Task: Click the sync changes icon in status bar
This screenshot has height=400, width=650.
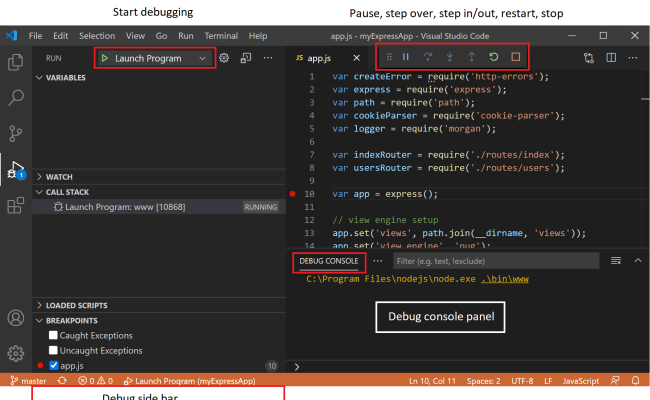Action: pyautogui.click(x=62, y=381)
